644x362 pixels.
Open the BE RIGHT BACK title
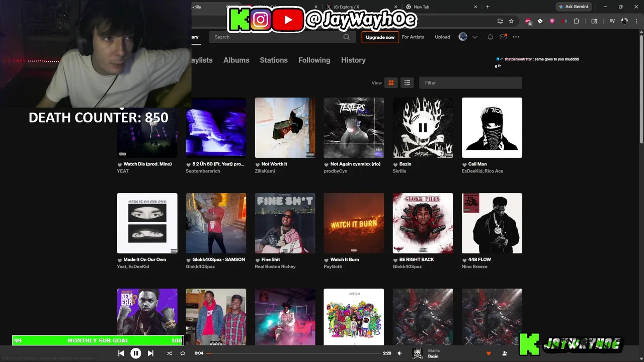click(x=417, y=259)
